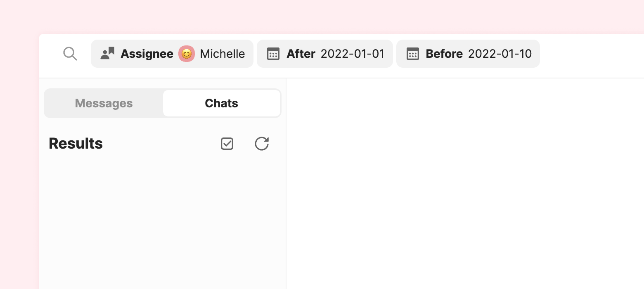Click the calendar icon in the After filter
This screenshot has width=644, height=289.
pyautogui.click(x=273, y=54)
